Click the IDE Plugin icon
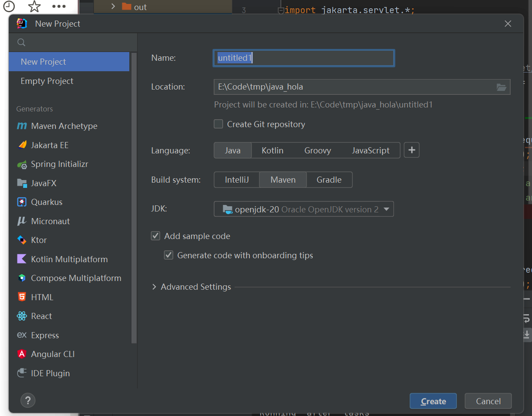The width and height of the screenshot is (532, 416). pos(22,373)
